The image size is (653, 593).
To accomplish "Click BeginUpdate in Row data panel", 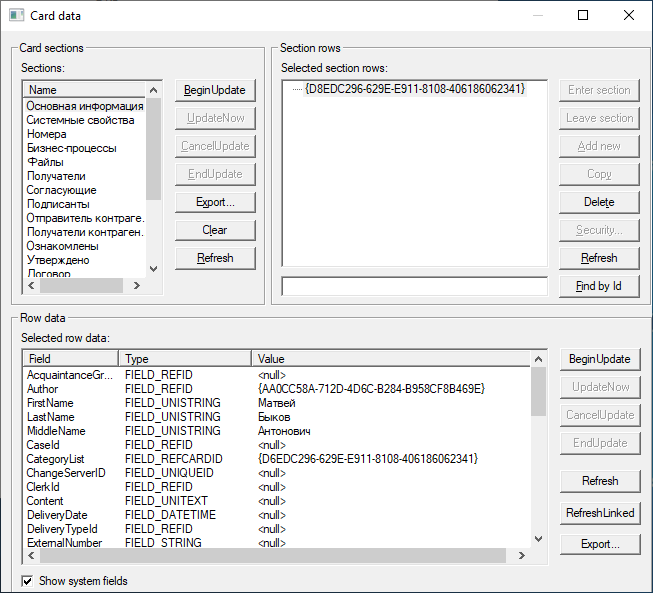I will click(599, 359).
